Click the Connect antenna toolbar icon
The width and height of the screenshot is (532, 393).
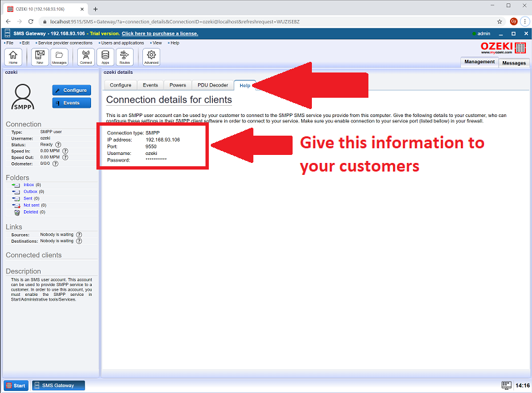coord(86,57)
